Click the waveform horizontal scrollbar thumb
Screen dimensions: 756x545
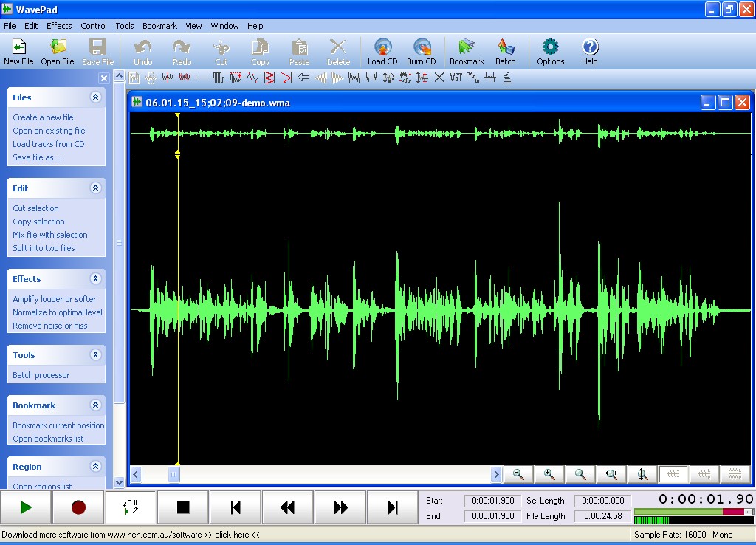click(173, 475)
